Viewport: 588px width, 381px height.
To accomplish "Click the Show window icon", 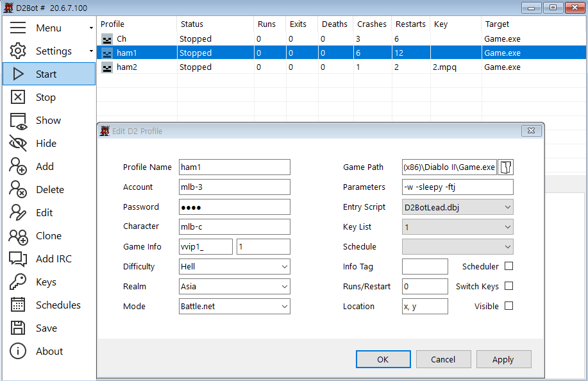I will 18,120.
